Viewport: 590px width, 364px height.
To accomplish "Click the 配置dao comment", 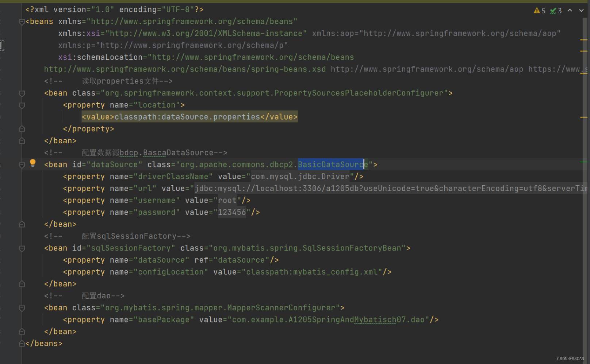I will click(84, 296).
